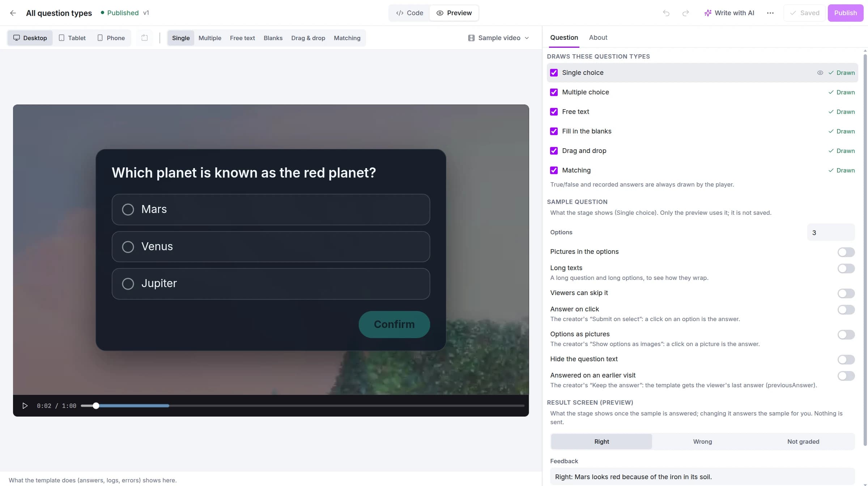Enable Pictures in the options toggle
Screen dimensions: 868x486
click(x=846, y=252)
